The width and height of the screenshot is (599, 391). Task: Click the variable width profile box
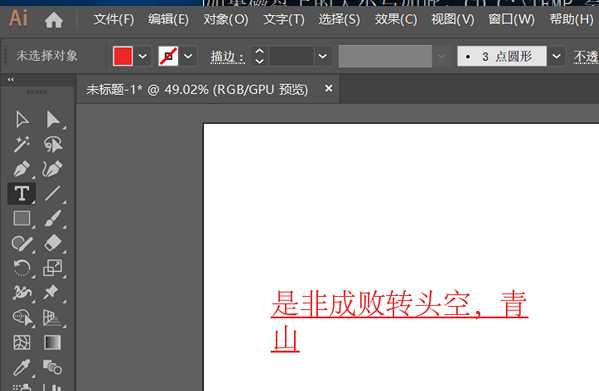(x=385, y=57)
